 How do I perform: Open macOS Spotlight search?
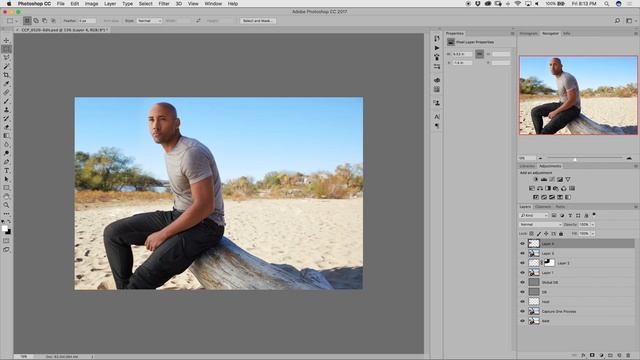click(607, 4)
